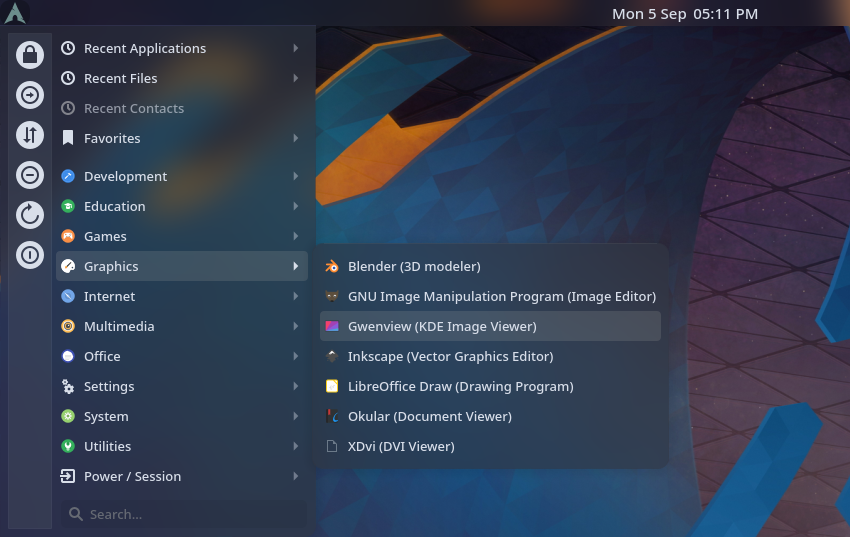Click the Gwenview app icon

tap(332, 326)
